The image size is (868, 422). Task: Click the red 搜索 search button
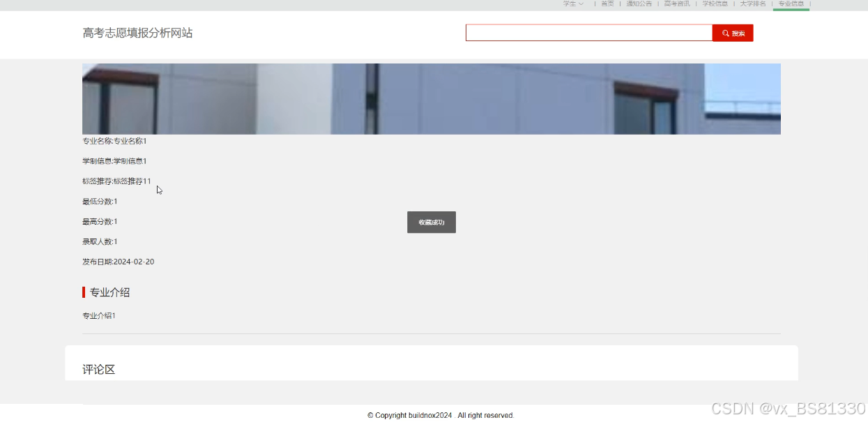pyautogui.click(x=733, y=33)
